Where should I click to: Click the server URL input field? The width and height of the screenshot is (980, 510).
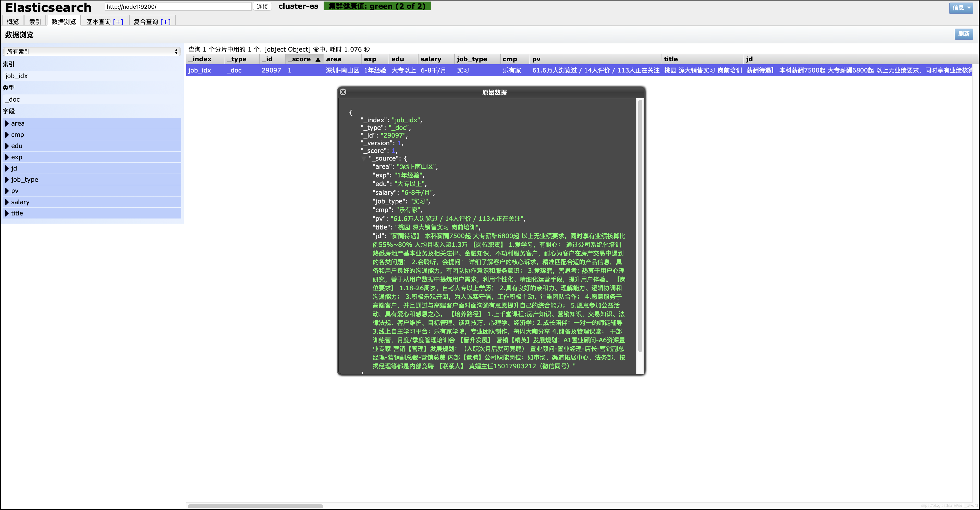pyautogui.click(x=178, y=6)
